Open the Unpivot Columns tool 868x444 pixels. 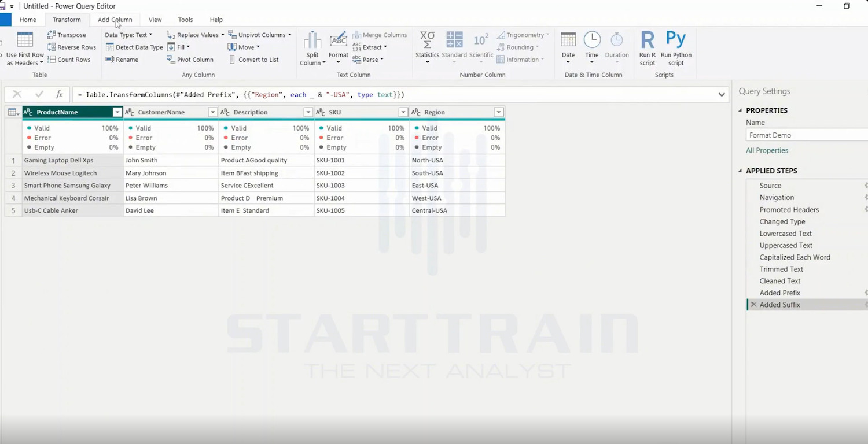click(259, 35)
